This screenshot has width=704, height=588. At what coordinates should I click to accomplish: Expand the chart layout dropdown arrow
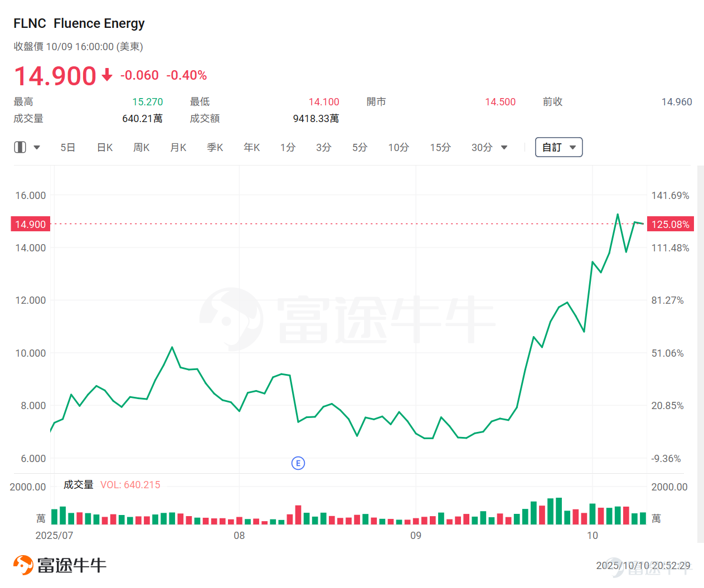(x=37, y=148)
